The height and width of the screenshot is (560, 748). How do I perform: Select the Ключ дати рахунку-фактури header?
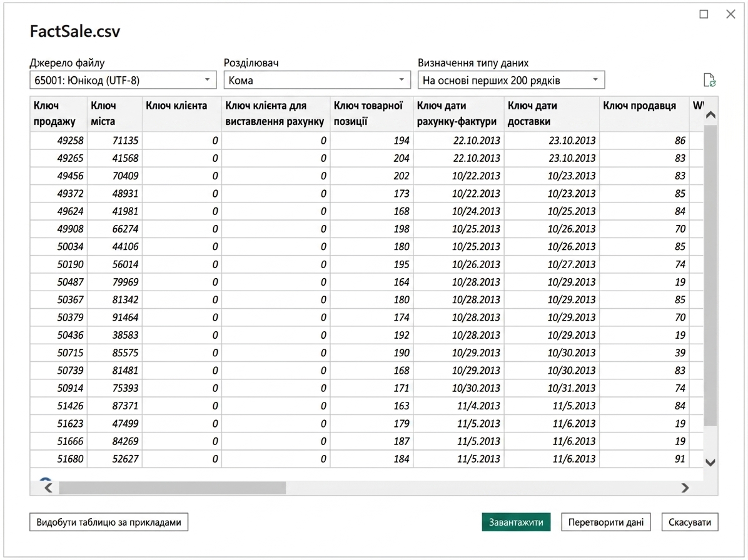[x=458, y=113]
